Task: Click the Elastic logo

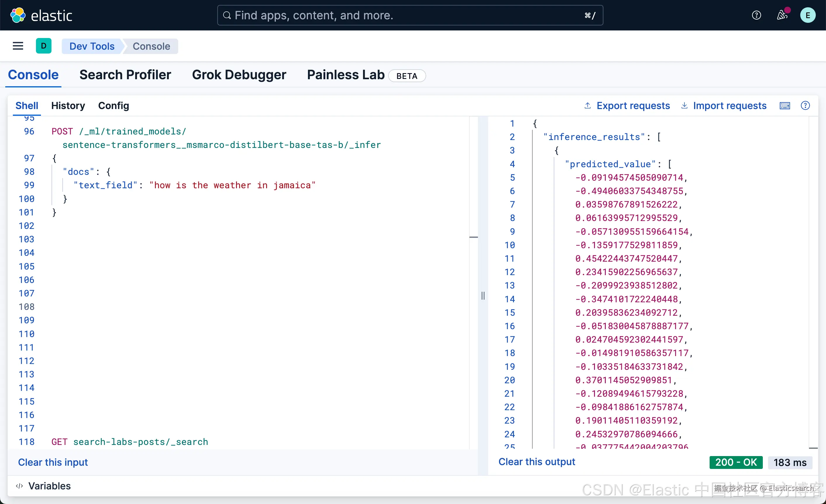Action: click(18, 15)
